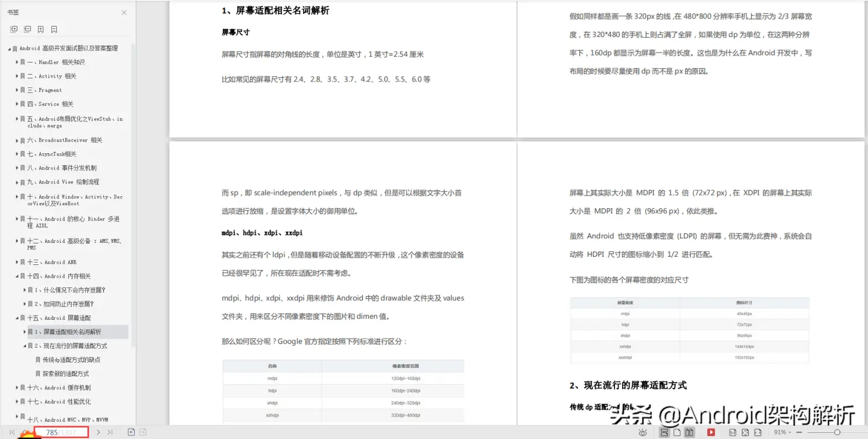
Task: Open bookmark 九、Android View 绘制流程
Action: pyautogui.click(x=63, y=182)
